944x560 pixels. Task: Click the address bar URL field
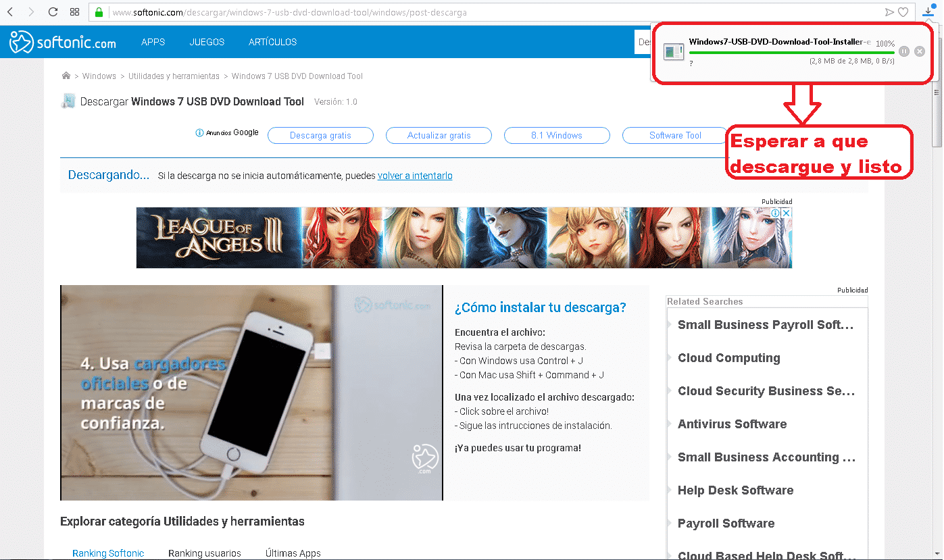pyautogui.click(x=473, y=12)
